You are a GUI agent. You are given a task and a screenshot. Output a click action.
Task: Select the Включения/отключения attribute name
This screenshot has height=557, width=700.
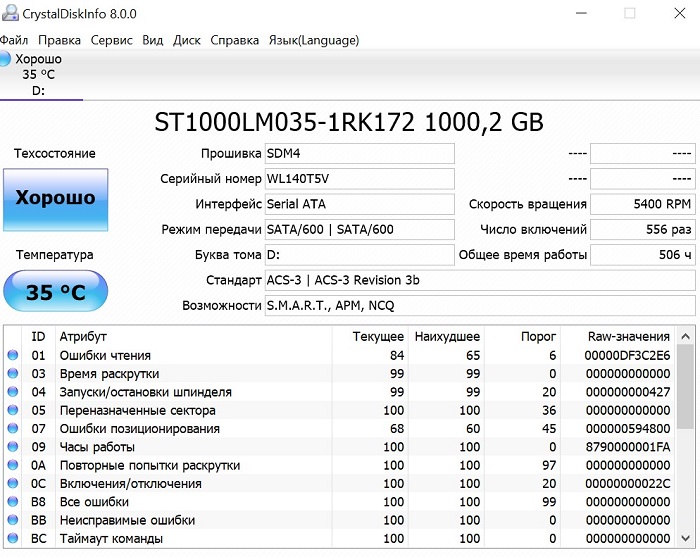pyautogui.click(x=131, y=483)
